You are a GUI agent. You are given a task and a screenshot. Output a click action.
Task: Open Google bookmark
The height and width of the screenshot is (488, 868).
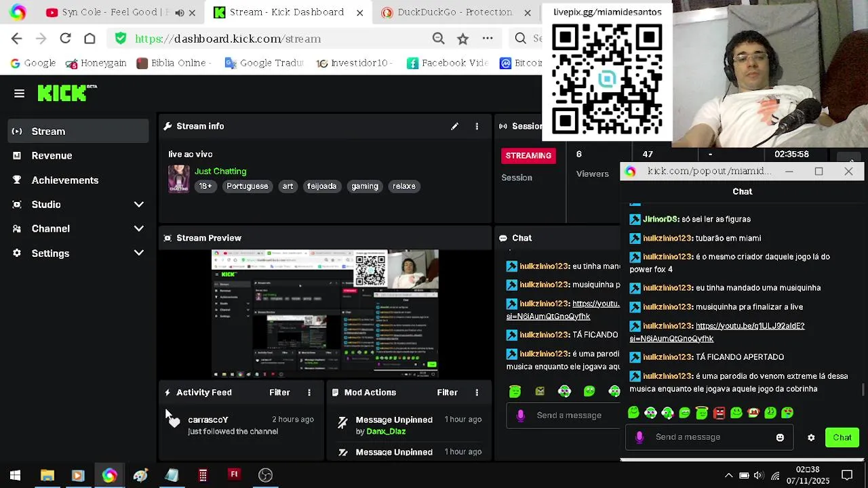pyautogui.click(x=33, y=63)
